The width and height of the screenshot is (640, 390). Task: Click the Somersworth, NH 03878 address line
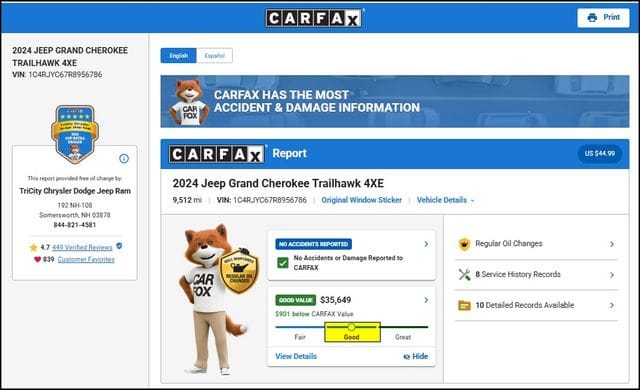[75, 215]
